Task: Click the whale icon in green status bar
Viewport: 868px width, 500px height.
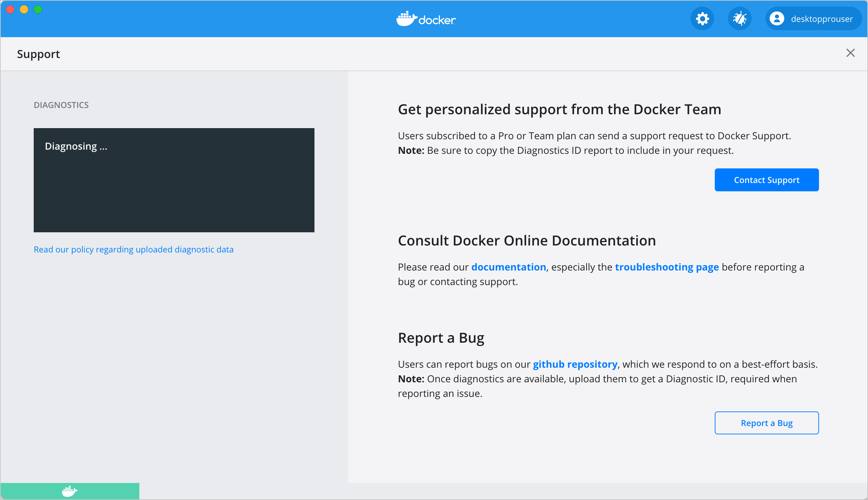Action: coord(69,491)
